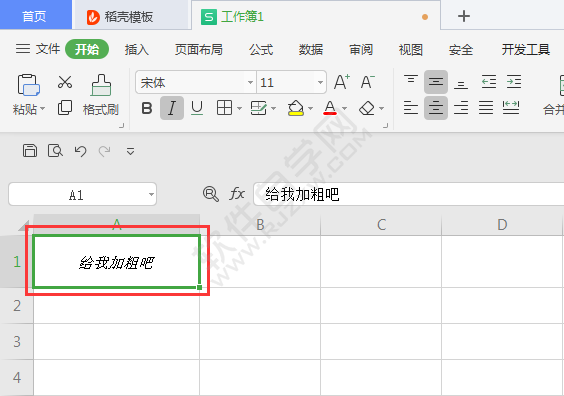
Task: Toggle align left
Action: (x=411, y=108)
